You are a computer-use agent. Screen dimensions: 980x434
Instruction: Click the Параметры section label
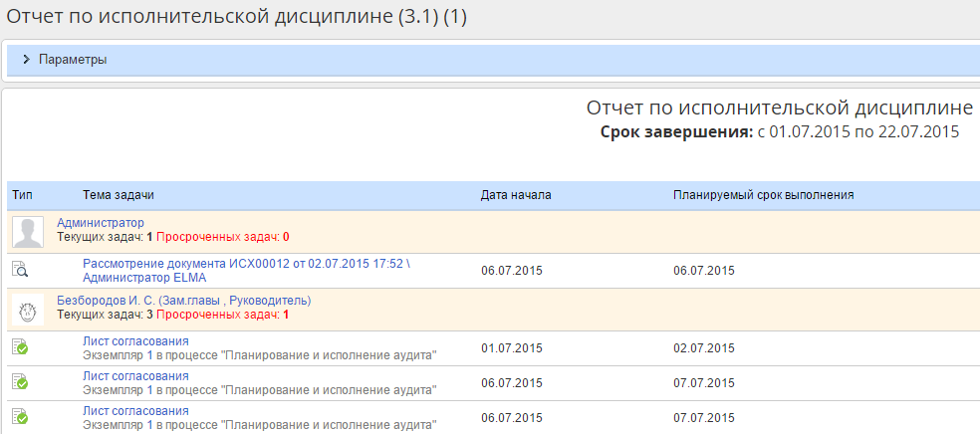click(x=73, y=60)
